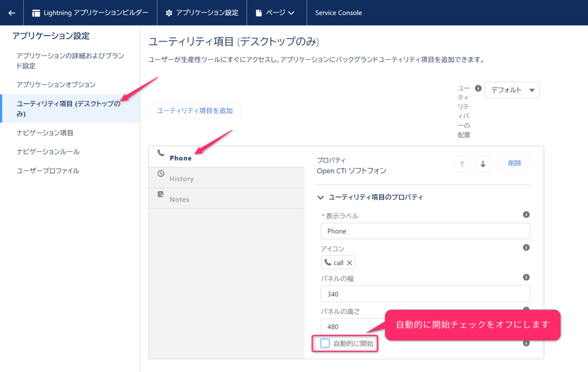Click info icon for アイコン field
Viewport: 588px width, 372px height.
click(526, 248)
